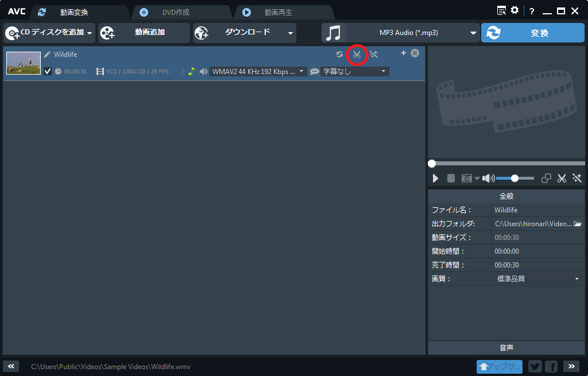Click the scissors icon below preview
Screen dimensions: 588x376
pos(562,179)
